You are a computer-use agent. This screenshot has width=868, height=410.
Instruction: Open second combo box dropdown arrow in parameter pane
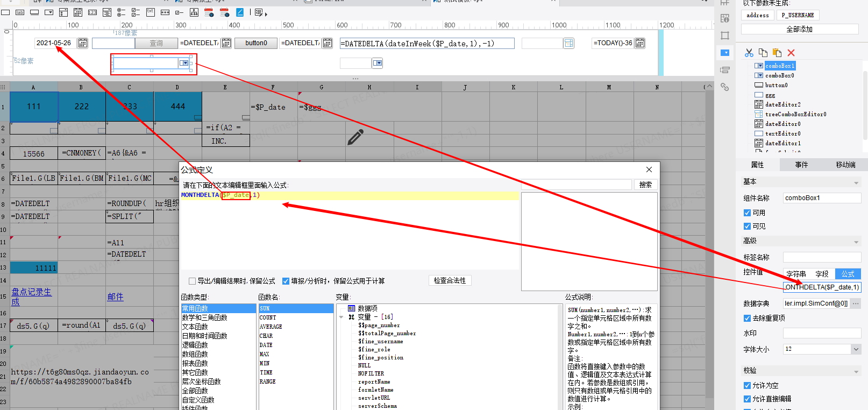pyautogui.click(x=378, y=63)
